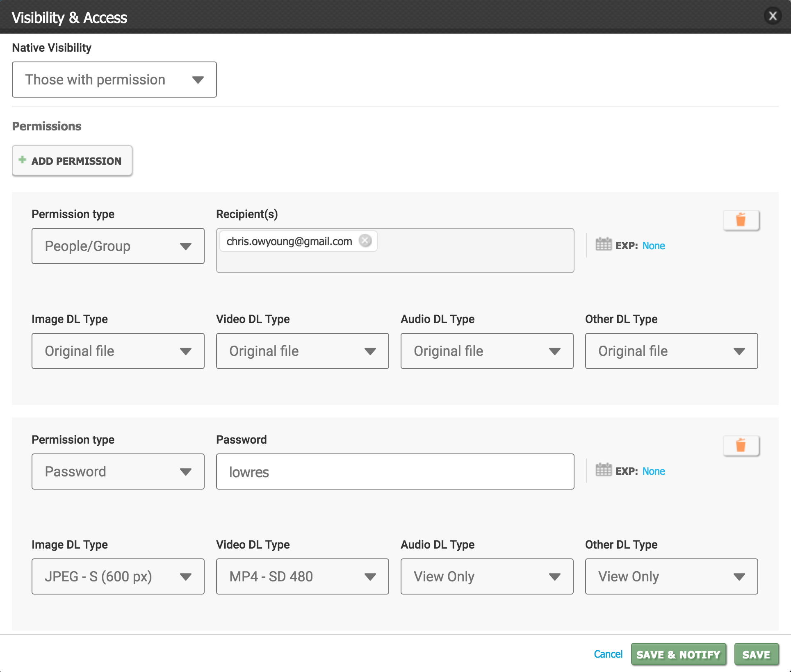Click calendar icon for the Password permission's expiration

click(603, 470)
